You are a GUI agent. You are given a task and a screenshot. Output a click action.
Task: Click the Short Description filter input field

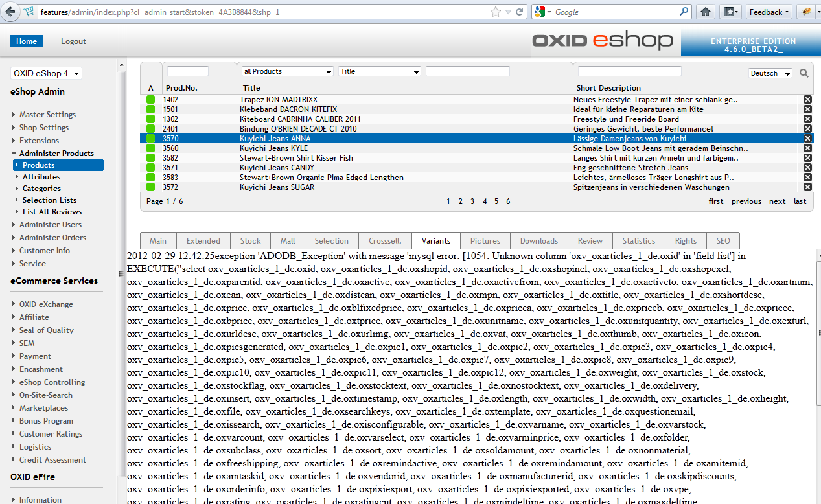[629, 71]
